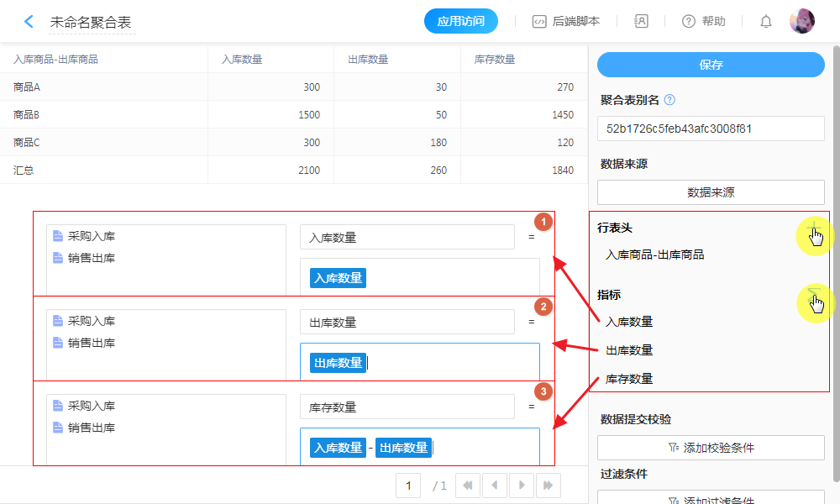This screenshot has width=840, height=504.
Task: Open the 数据来源 data source button
Action: click(x=711, y=192)
